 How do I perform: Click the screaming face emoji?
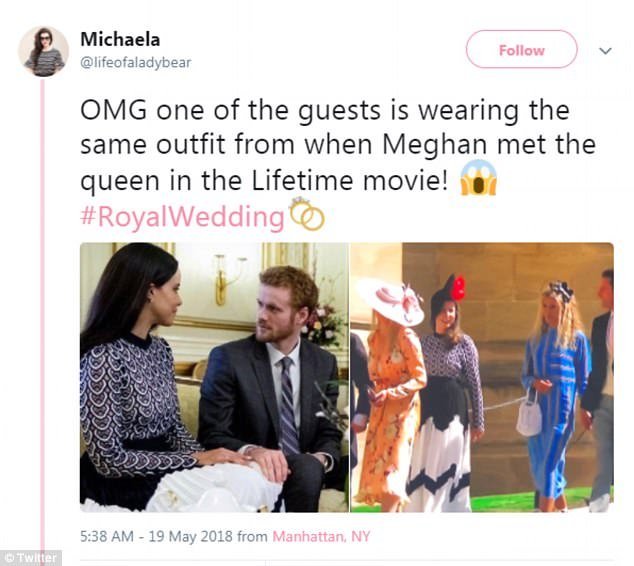click(478, 182)
